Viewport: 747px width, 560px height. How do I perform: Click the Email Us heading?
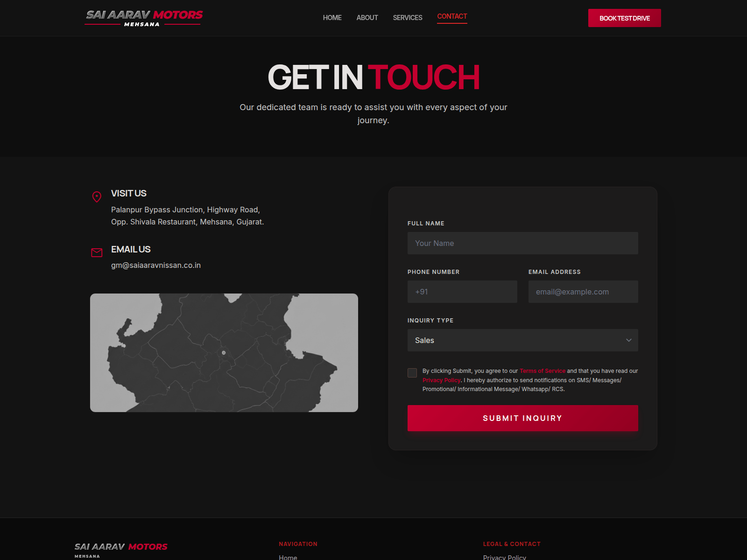point(131,249)
